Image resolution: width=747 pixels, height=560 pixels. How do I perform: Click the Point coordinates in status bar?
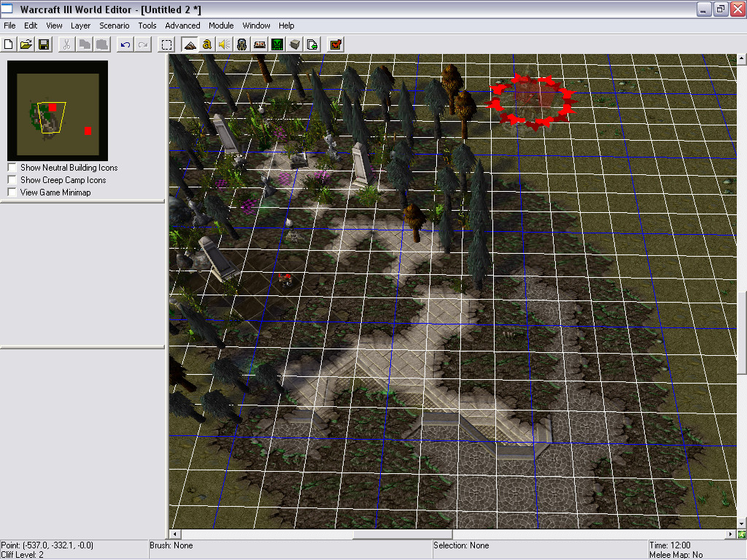pos(47,545)
